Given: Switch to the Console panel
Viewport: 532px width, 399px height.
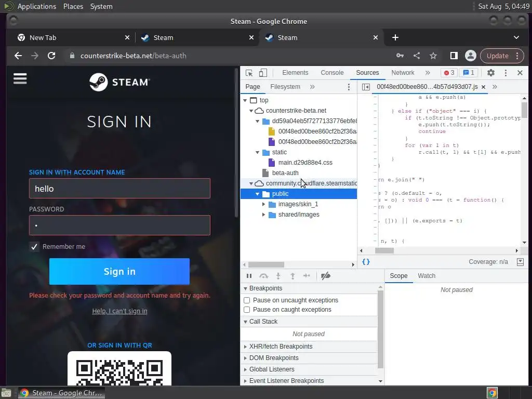Looking at the screenshot, I should point(332,73).
